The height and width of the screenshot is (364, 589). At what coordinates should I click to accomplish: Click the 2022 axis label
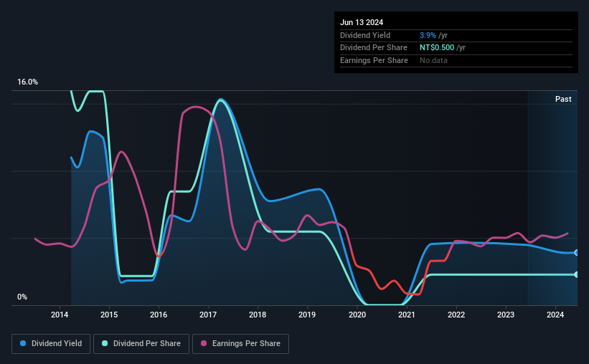[456, 315]
